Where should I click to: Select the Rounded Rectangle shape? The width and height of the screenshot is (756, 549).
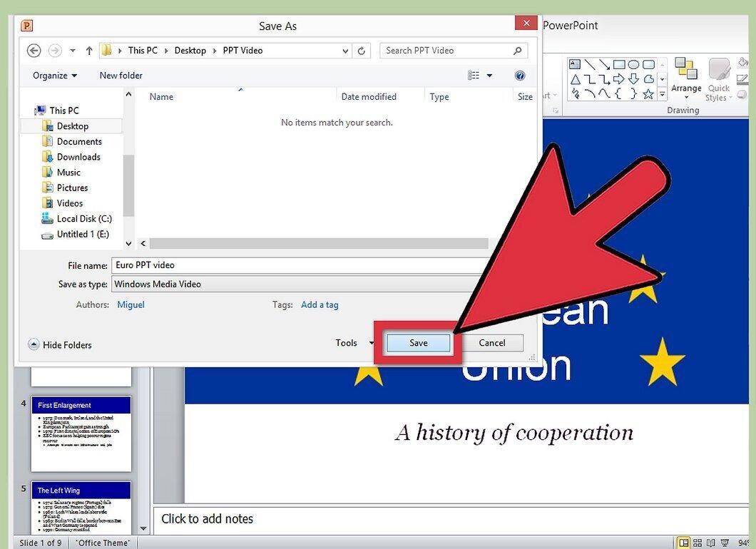point(648,64)
